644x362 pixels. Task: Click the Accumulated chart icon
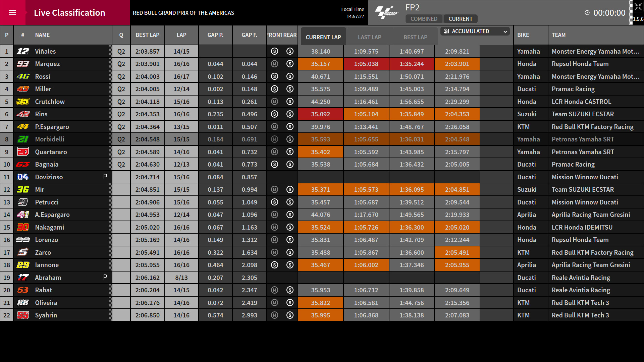446,31
